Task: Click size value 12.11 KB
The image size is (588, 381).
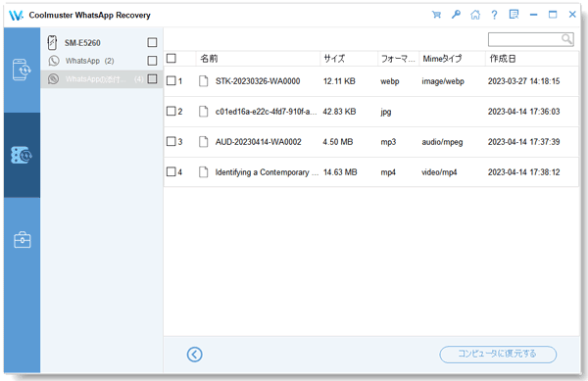Action: point(339,81)
